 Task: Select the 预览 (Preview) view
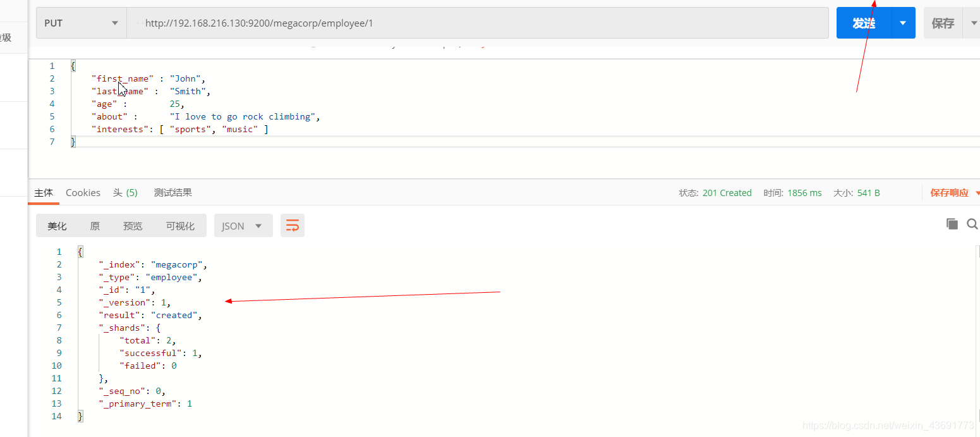pyautogui.click(x=133, y=226)
